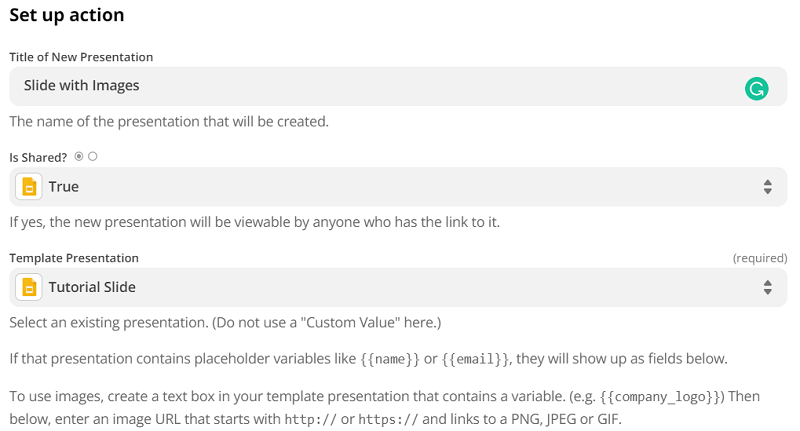Click the True value in Is Shared field
Image resolution: width=800 pixels, height=431 pixels.
[x=64, y=187]
